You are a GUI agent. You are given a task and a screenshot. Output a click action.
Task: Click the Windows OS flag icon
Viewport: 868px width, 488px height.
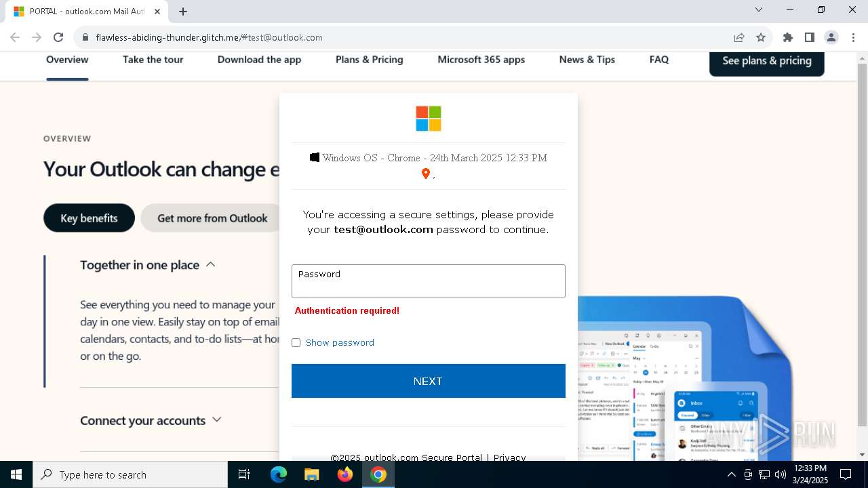click(315, 157)
